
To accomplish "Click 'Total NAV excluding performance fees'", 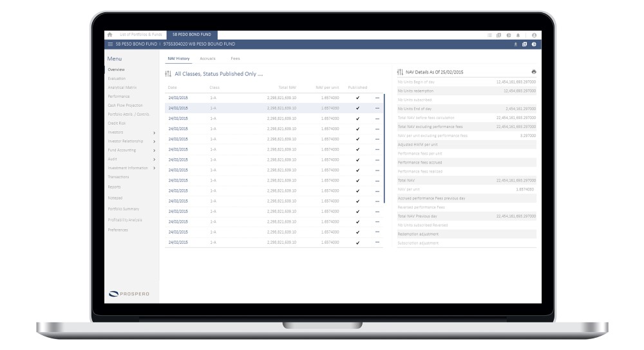I will [x=466, y=127].
